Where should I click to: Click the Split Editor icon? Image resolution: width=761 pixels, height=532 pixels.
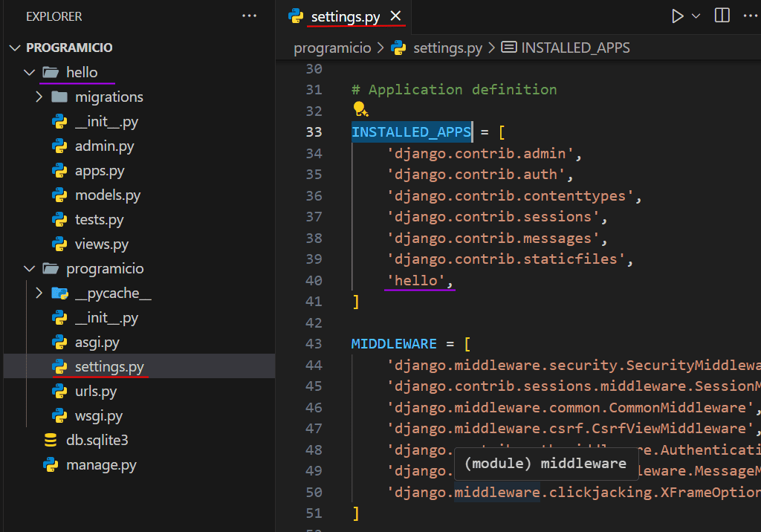[722, 16]
